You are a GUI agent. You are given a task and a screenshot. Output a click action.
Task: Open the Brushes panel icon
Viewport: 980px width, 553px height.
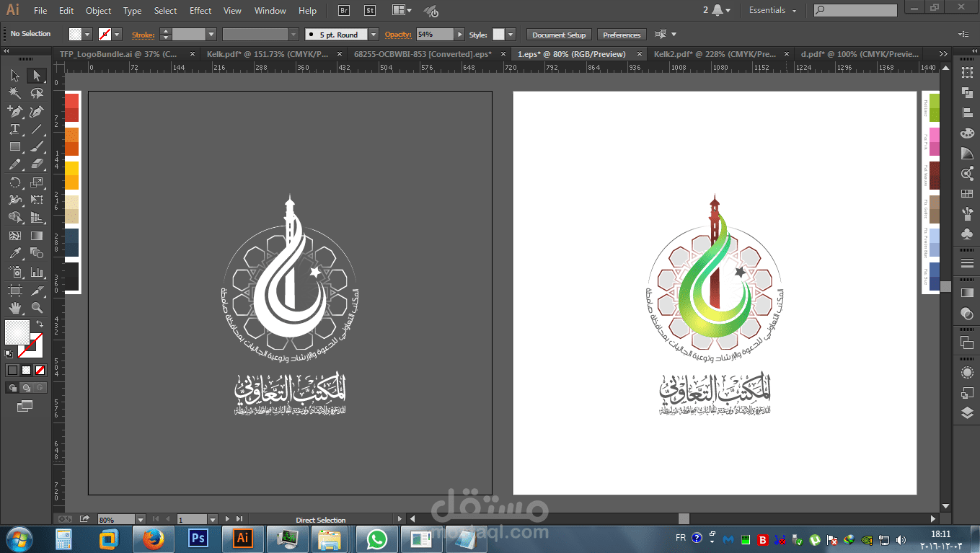click(967, 214)
